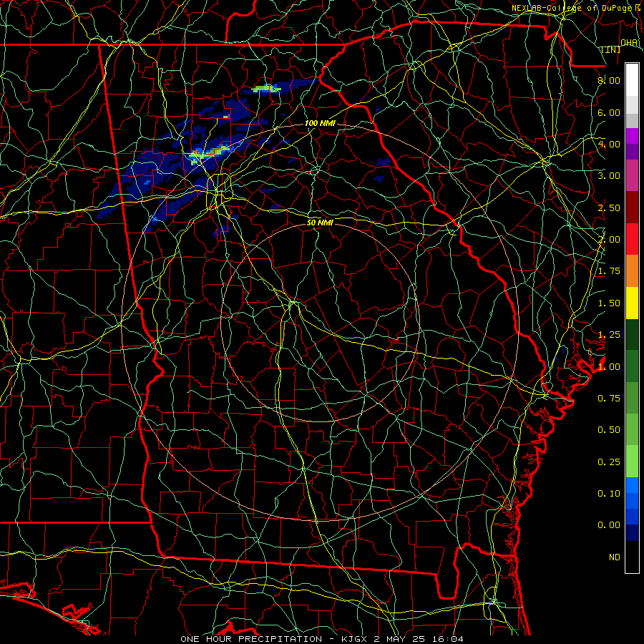Screen dimensions: 644x644
Task: Select the 4.00 legend value
Action: pos(609,144)
